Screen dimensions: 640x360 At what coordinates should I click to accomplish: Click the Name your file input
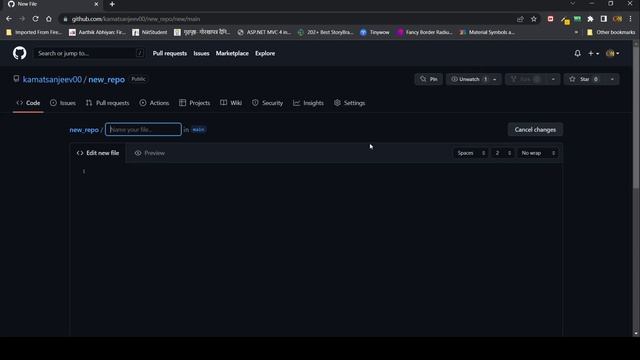(x=143, y=129)
